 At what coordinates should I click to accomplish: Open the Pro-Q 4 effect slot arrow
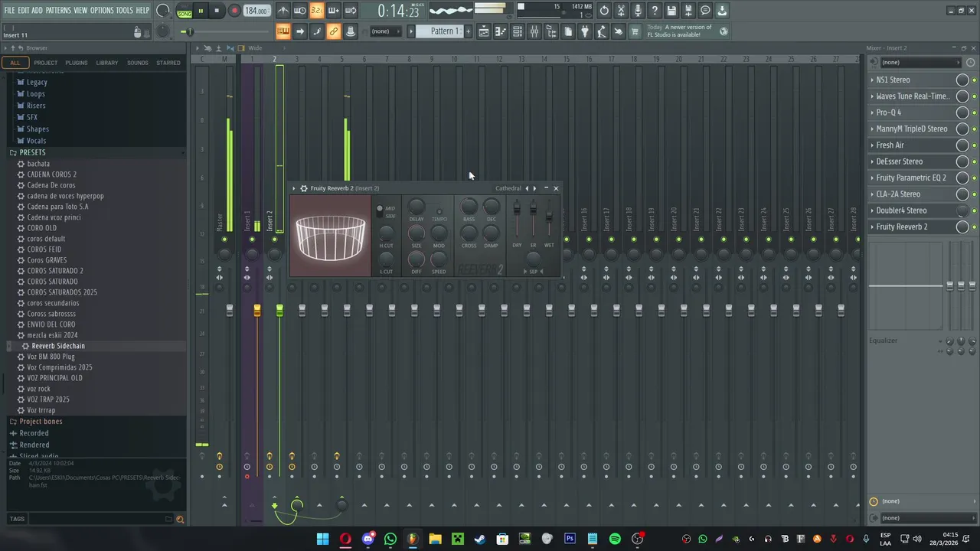(872, 112)
